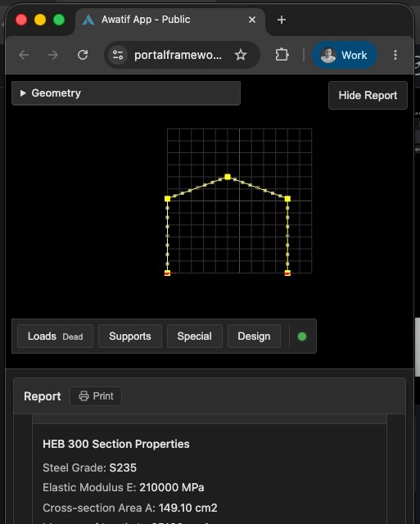
Task: Open the Work profile avatar
Action: point(345,55)
